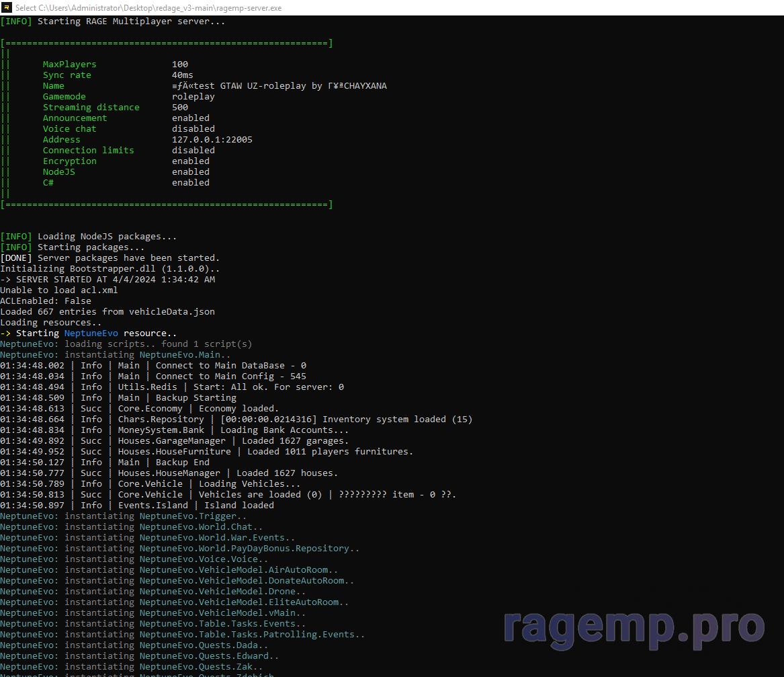Click the 'Loading resources..' line
784x677 pixels.
[x=51, y=323]
